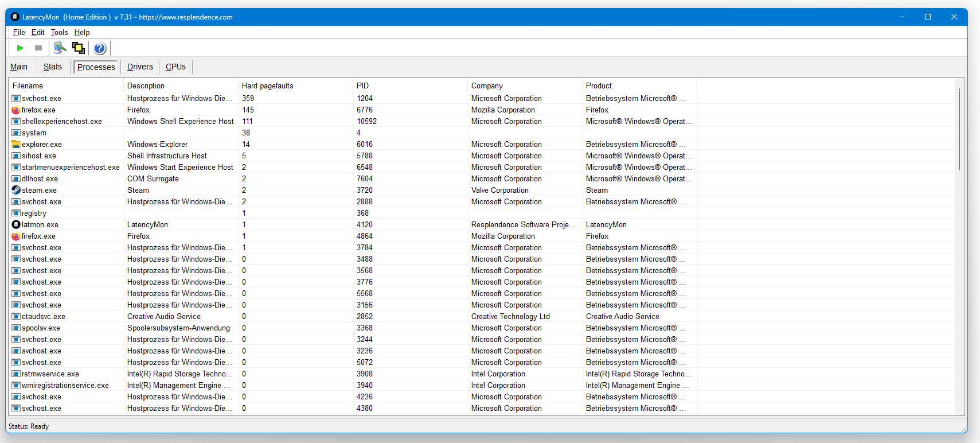Click the stop monitoring square icon
Viewport: 980px width, 443px height.
pos(38,48)
